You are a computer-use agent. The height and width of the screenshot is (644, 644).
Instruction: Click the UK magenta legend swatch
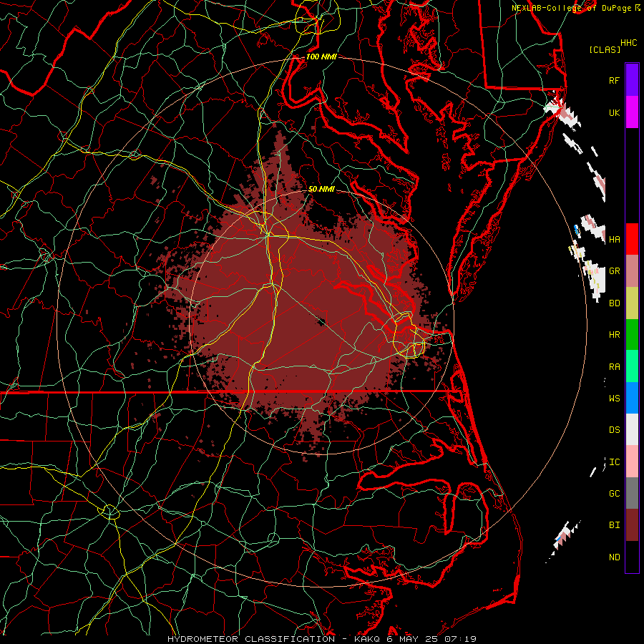632,112
